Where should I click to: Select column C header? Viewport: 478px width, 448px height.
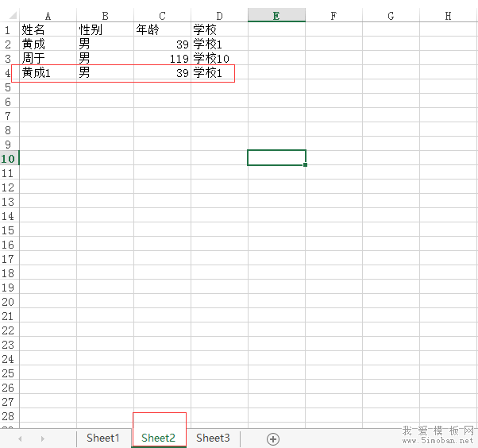click(162, 16)
